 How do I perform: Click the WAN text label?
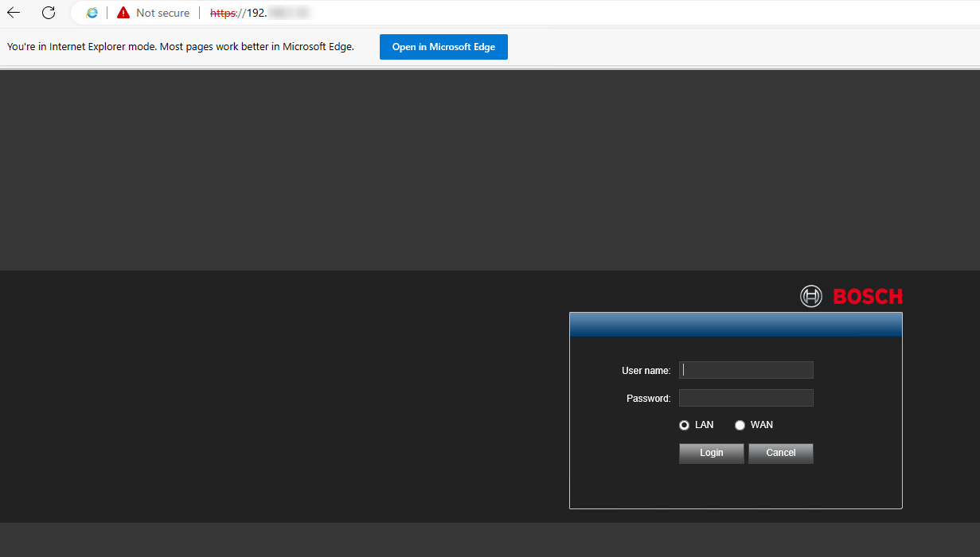coord(761,425)
